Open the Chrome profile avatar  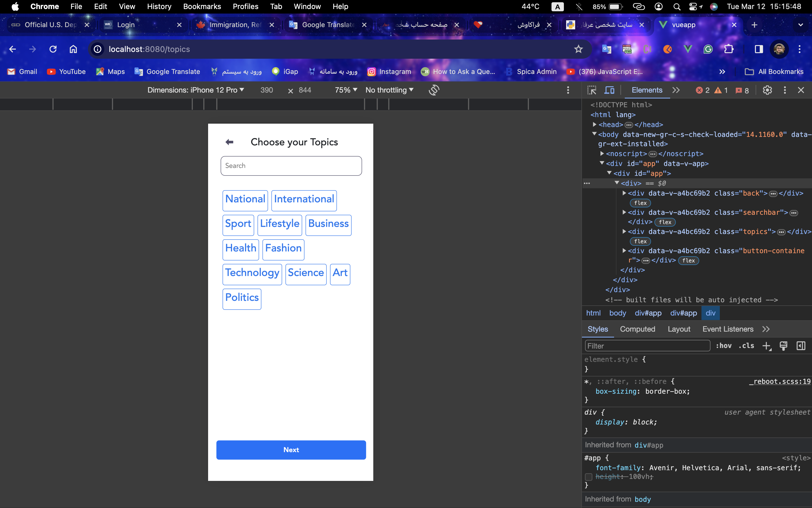pyautogui.click(x=779, y=49)
